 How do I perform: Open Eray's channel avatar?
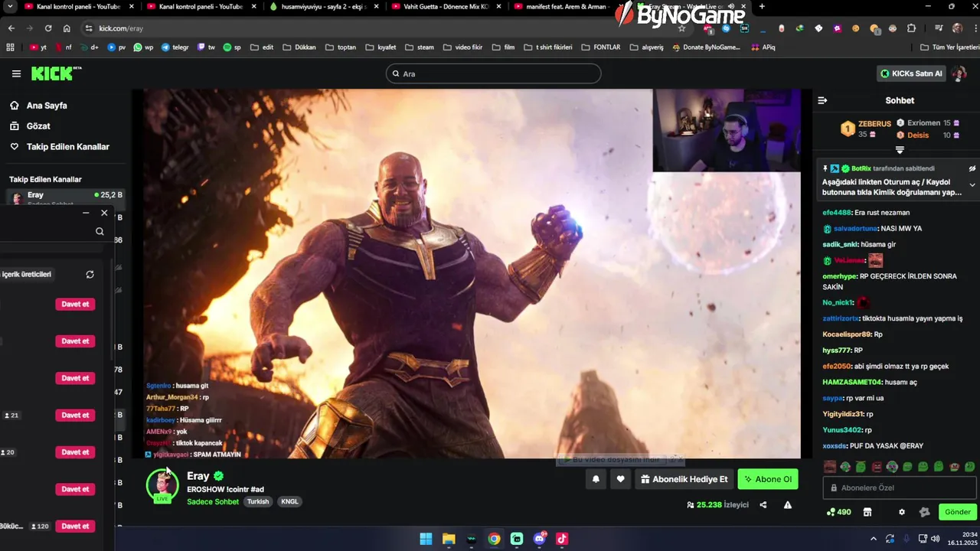[162, 484]
